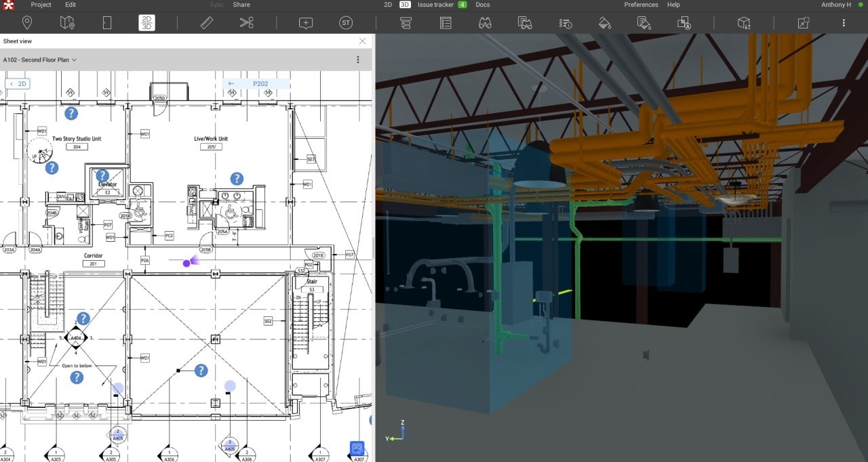Image resolution: width=868 pixels, height=462 pixels.
Task: Click the red Revizto logo
Action: 7,5
